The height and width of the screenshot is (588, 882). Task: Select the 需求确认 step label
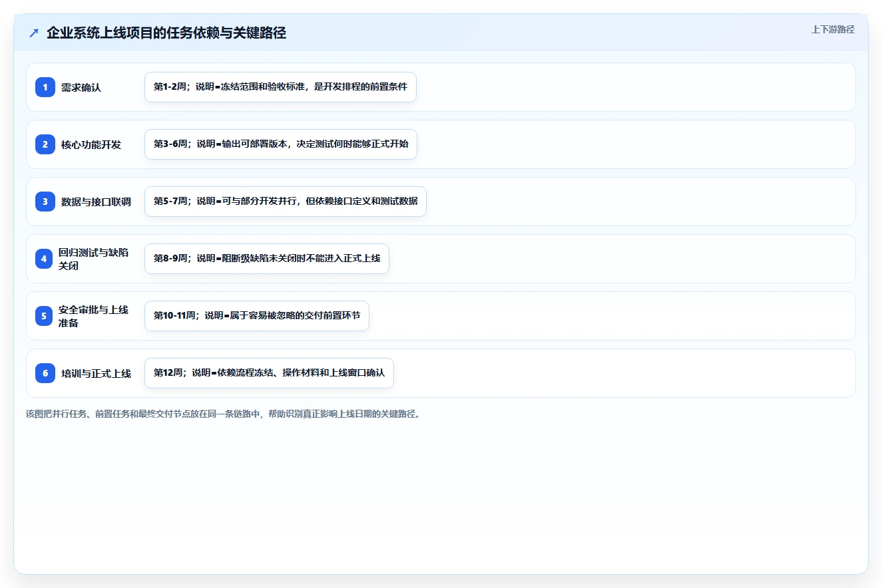click(x=81, y=87)
